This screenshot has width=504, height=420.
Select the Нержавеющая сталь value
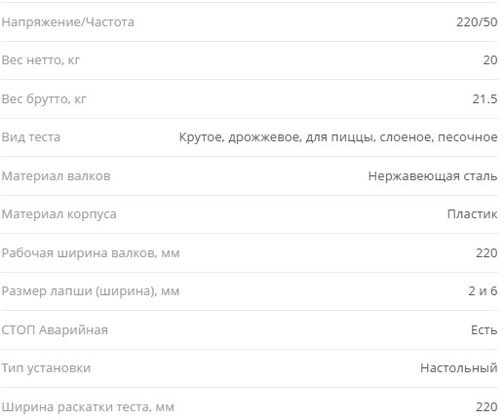coord(433,176)
